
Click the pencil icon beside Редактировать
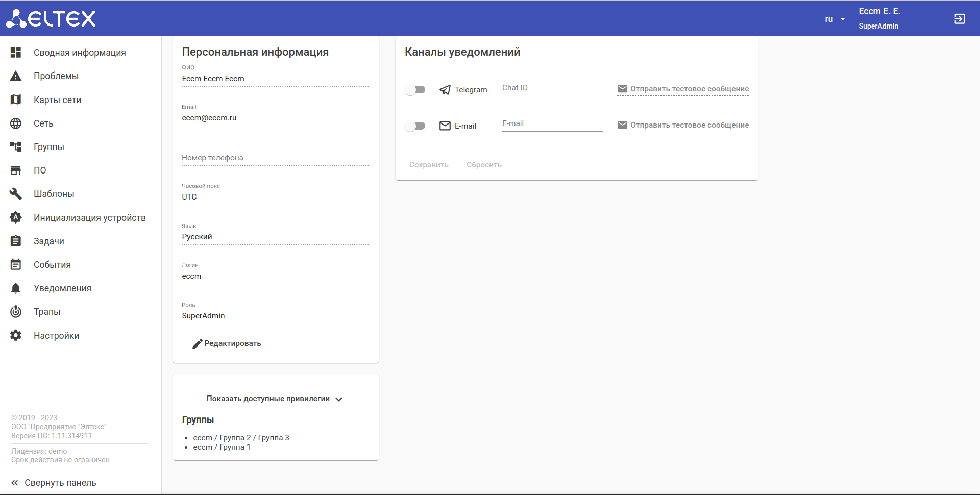coord(197,344)
